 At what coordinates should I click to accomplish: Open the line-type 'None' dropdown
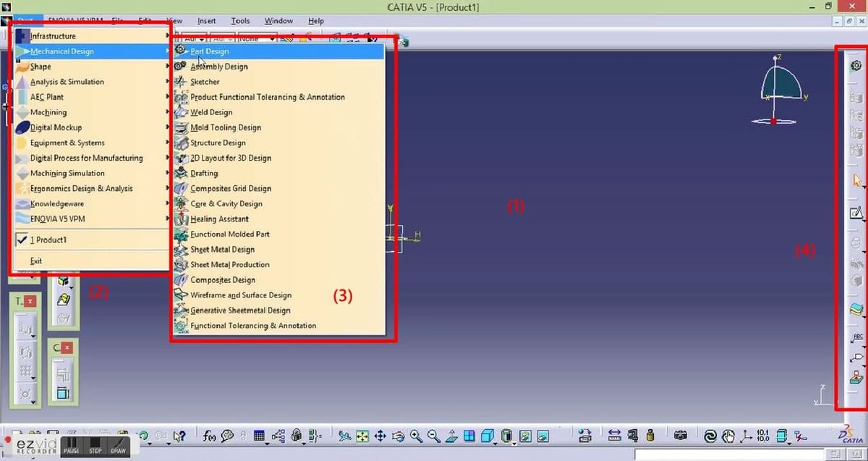coord(258,39)
